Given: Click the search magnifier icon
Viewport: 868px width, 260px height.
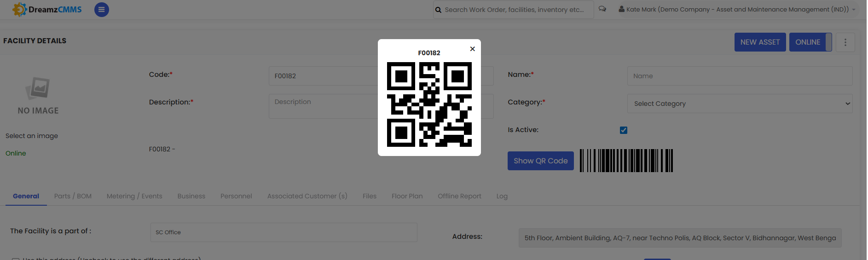Looking at the screenshot, I should coord(438,10).
